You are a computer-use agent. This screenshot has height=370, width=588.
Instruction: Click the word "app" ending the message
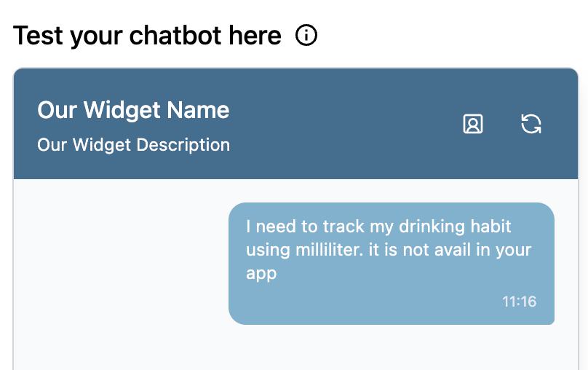pos(261,274)
